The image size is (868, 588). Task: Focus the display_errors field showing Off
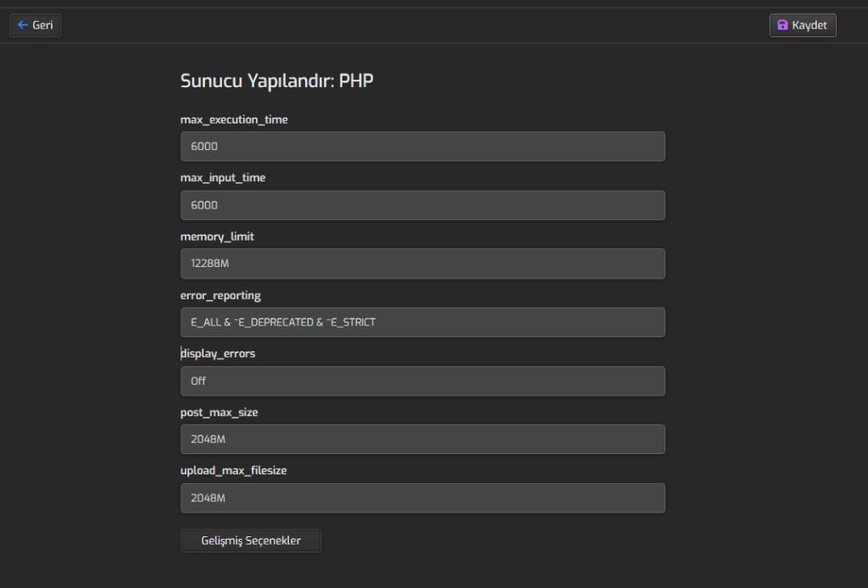point(422,381)
